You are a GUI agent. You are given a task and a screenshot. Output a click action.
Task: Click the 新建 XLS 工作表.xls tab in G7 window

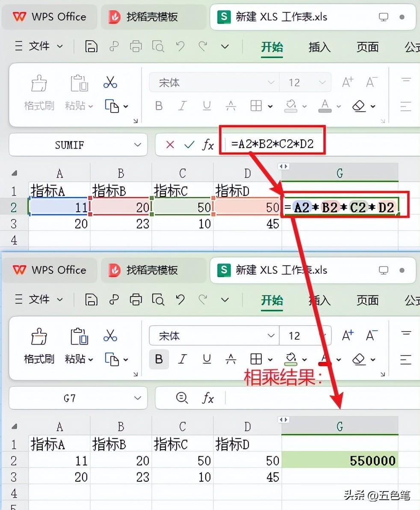point(313,270)
